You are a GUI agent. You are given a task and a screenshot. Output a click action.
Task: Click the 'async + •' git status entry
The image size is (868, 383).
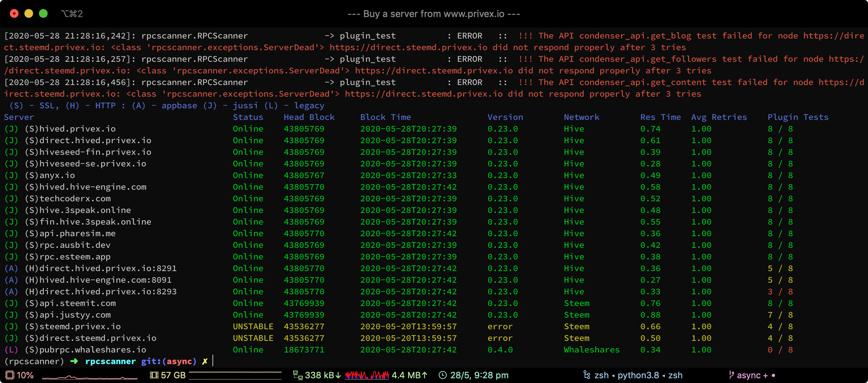pos(756,375)
